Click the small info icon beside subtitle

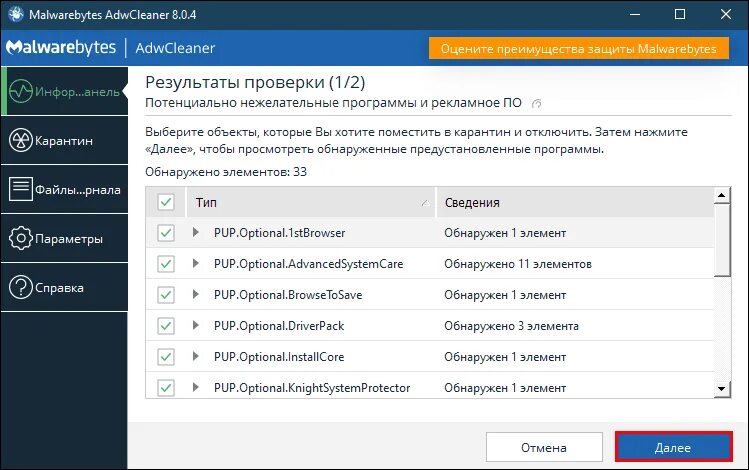(x=536, y=103)
